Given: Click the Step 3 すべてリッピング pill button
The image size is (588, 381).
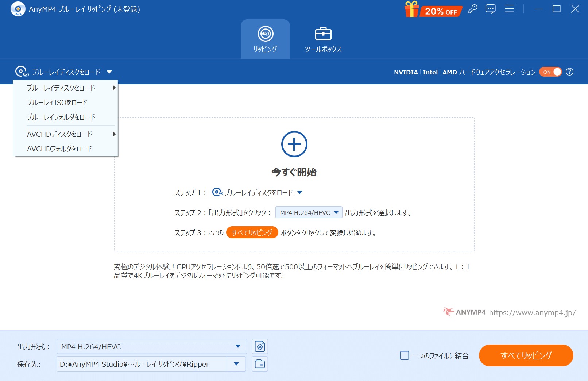Looking at the screenshot, I should 252,232.
